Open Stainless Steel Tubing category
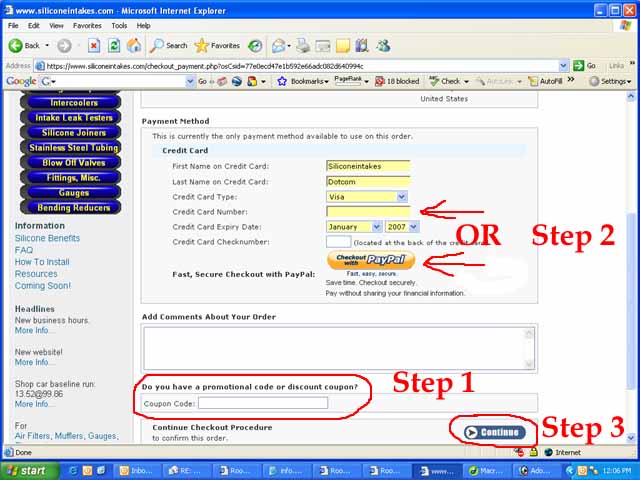Viewport: 640px width, 480px height. click(73, 148)
